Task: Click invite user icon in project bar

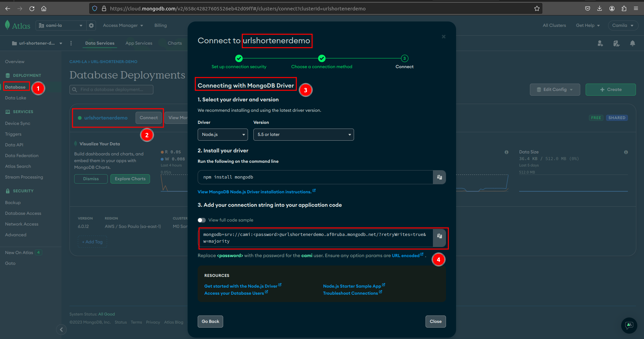Action: tap(600, 43)
